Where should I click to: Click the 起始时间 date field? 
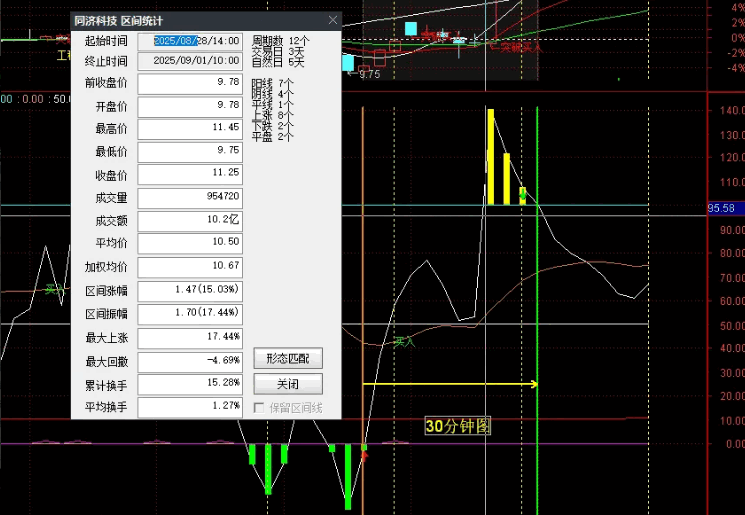190,41
